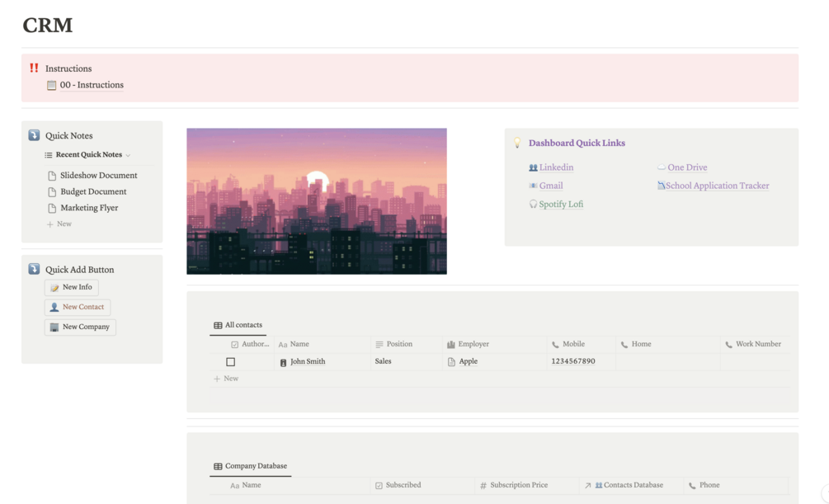
Task: Open the School Application Tracker link
Action: (x=718, y=186)
